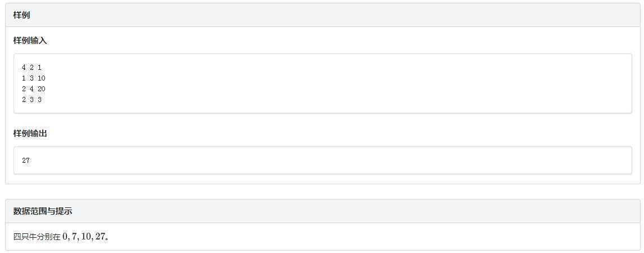
Task: Click the 数据范围与提示 section header
Action: click(43, 211)
